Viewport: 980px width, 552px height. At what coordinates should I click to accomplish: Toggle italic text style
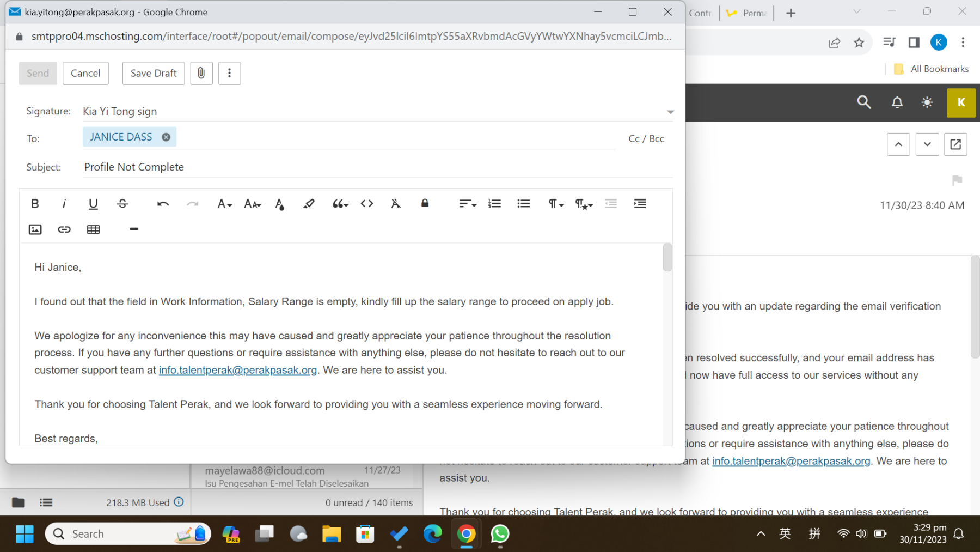point(64,204)
